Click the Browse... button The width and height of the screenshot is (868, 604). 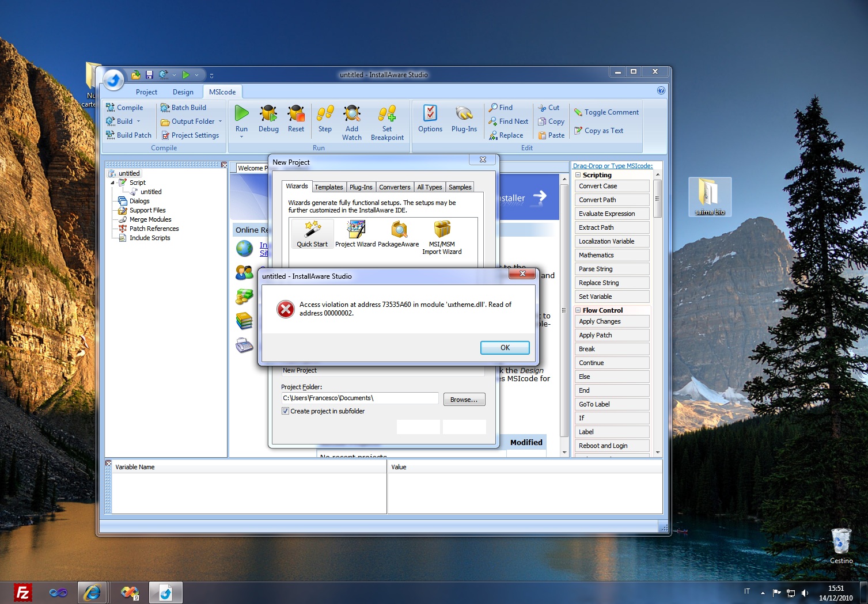pos(464,400)
